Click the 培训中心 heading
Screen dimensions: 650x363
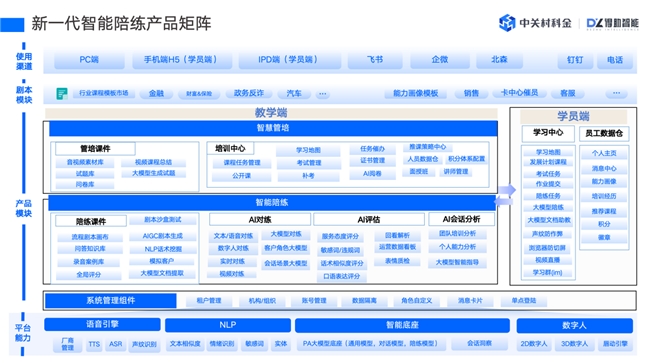230,148
